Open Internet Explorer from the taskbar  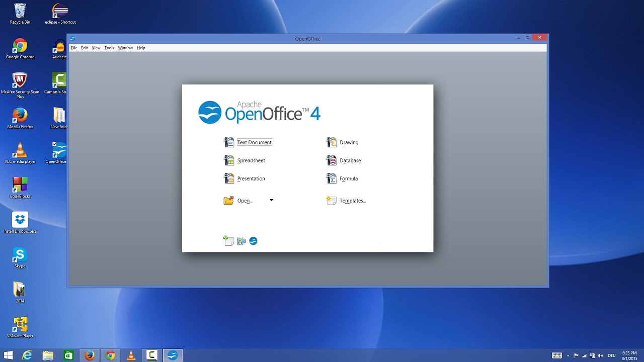(x=27, y=355)
